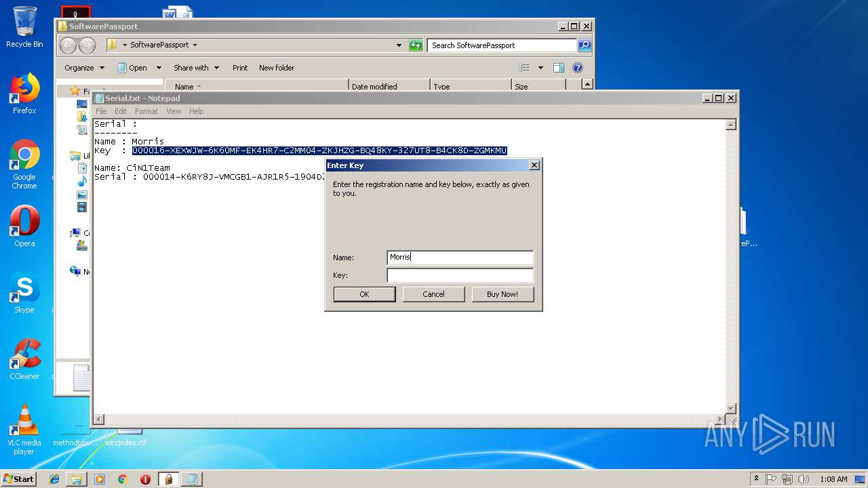This screenshot has height=488, width=868.
Task: Open the network tray icon
Action: tap(787, 479)
